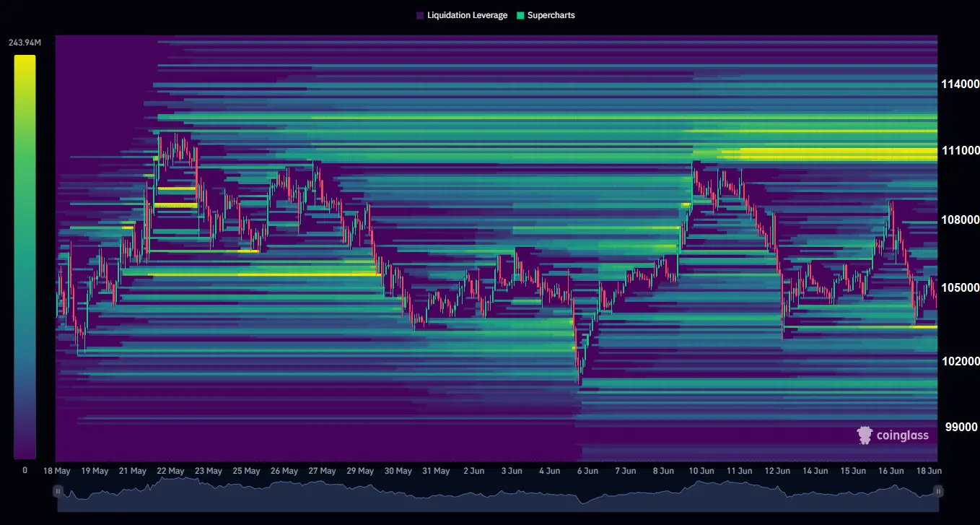Image resolution: width=980 pixels, height=525 pixels.
Task: Click the 105000 price axis label
Action: coord(960,287)
